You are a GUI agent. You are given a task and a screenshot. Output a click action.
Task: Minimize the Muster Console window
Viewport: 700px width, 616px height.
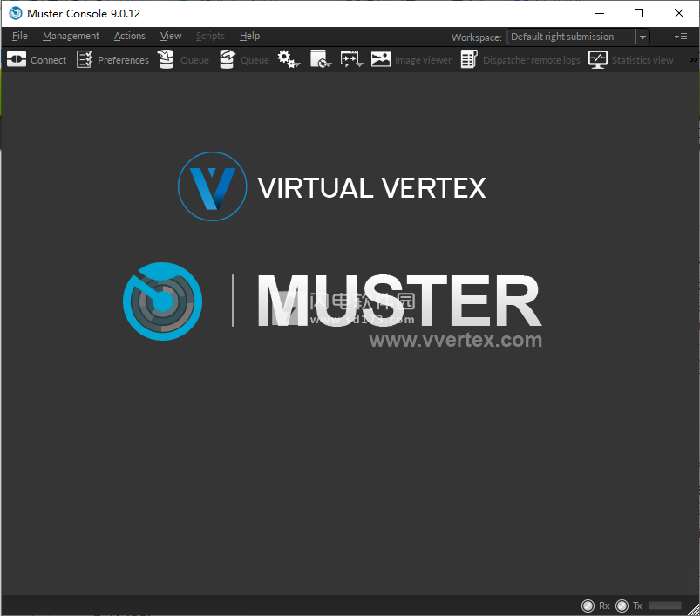600,13
